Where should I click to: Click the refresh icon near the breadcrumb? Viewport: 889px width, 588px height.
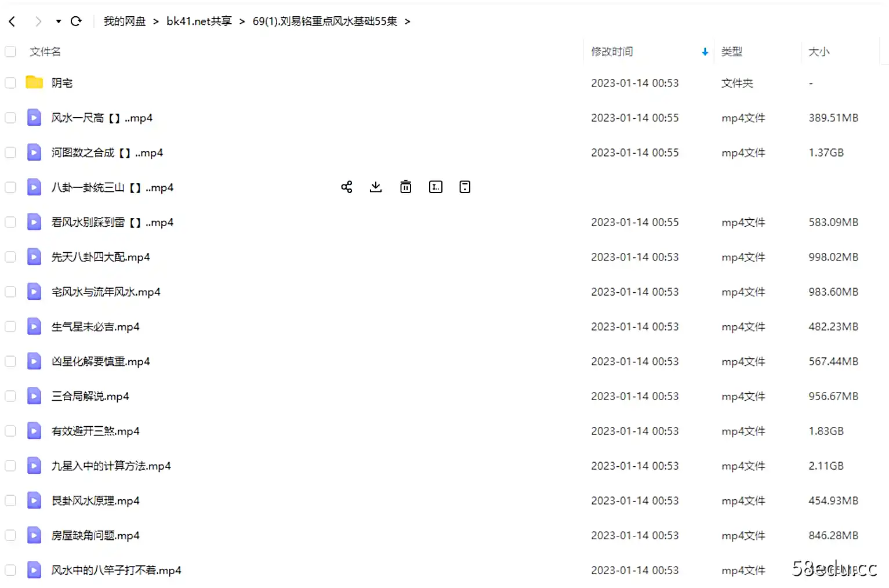tap(76, 21)
